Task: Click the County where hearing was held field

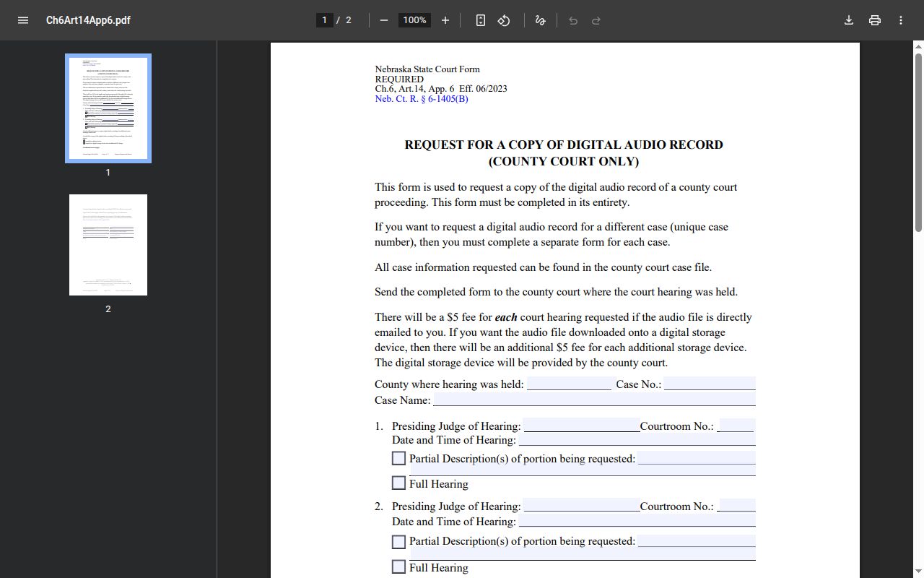Action: [x=569, y=384]
